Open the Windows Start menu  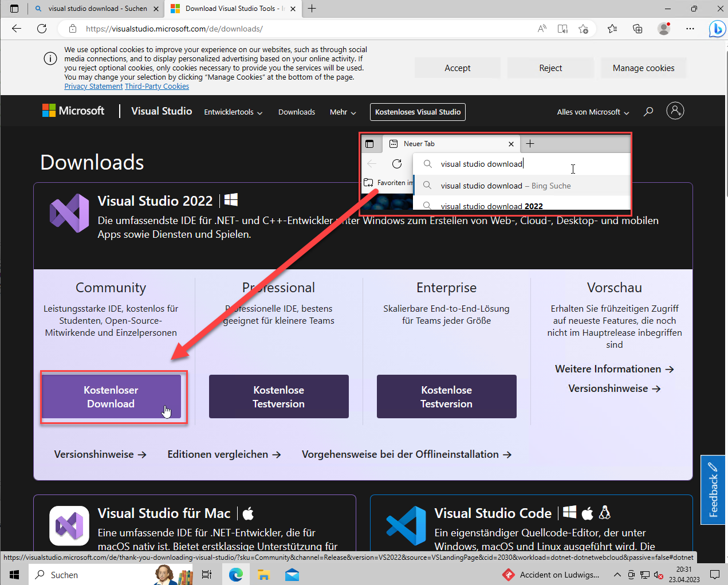pyautogui.click(x=14, y=575)
